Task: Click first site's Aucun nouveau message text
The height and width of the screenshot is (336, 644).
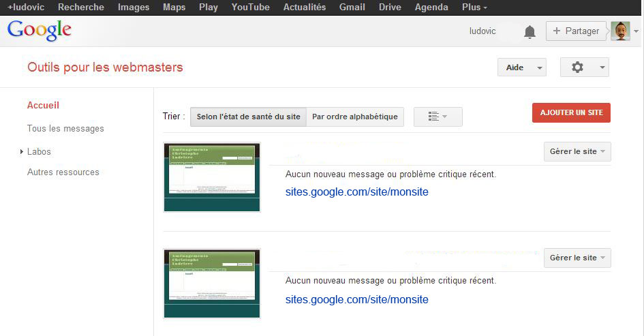Action: pyautogui.click(x=390, y=174)
